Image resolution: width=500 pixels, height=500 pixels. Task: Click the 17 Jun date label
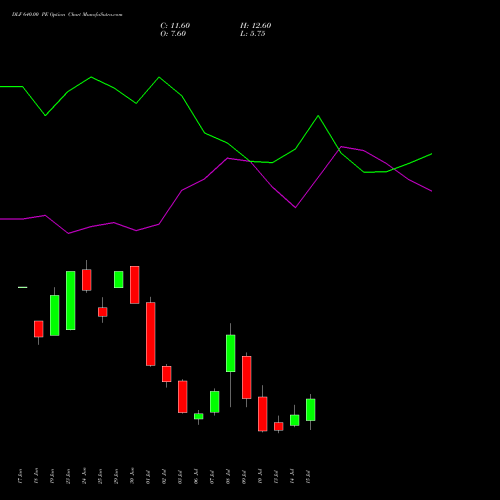pos(20,476)
